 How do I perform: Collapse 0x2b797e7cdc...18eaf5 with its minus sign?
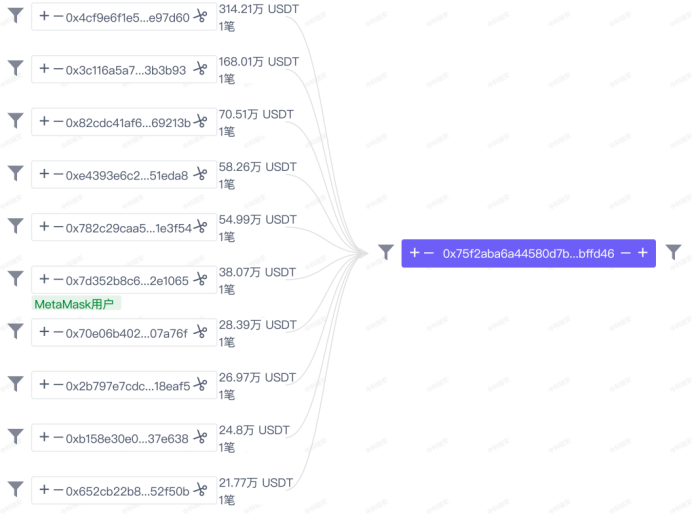pos(58,385)
